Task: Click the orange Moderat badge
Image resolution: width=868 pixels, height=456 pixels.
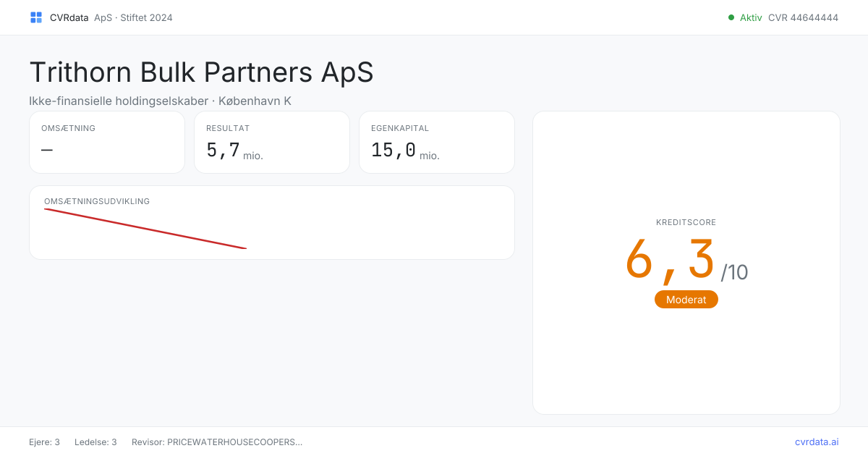Action: click(x=686, y=300)
